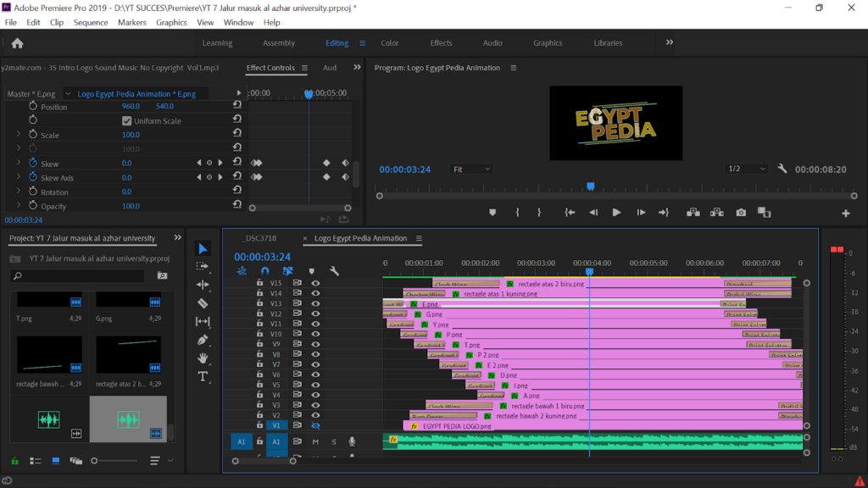Show more Project panel tabs chevrons
This screenshot has width=868, height=488.
[x=178, y=237]
